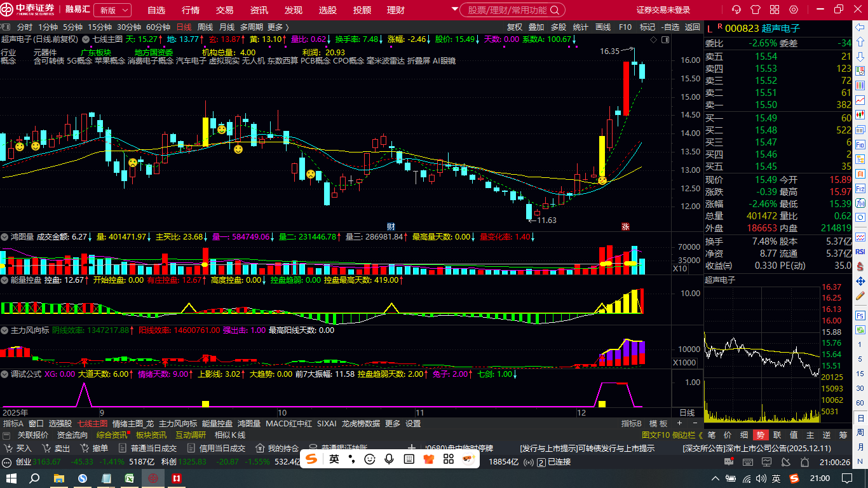Open the f(x) formula sidebar icon
The image size is (868, 488).
coord(860,204)
